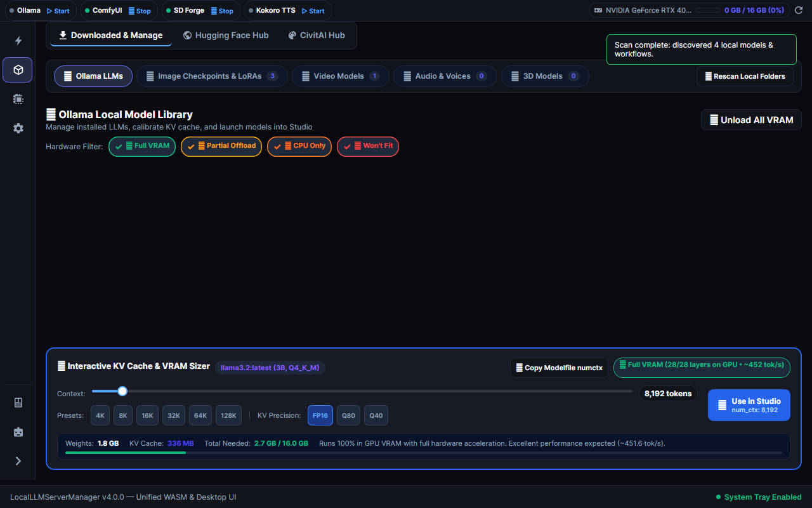This screenshot has height=508, width=812.
Task: Toggle the CPU Only hardware filter
Action: click(299, 147)
